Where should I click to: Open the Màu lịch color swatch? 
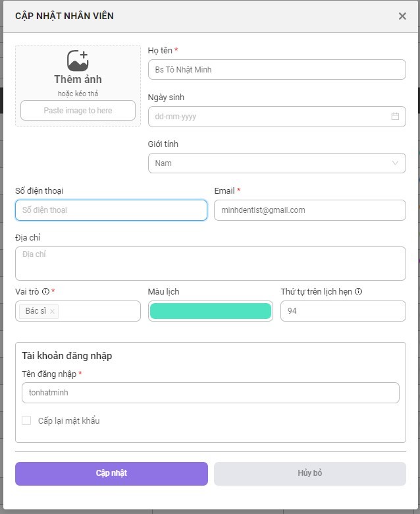[x=211, y=311]
